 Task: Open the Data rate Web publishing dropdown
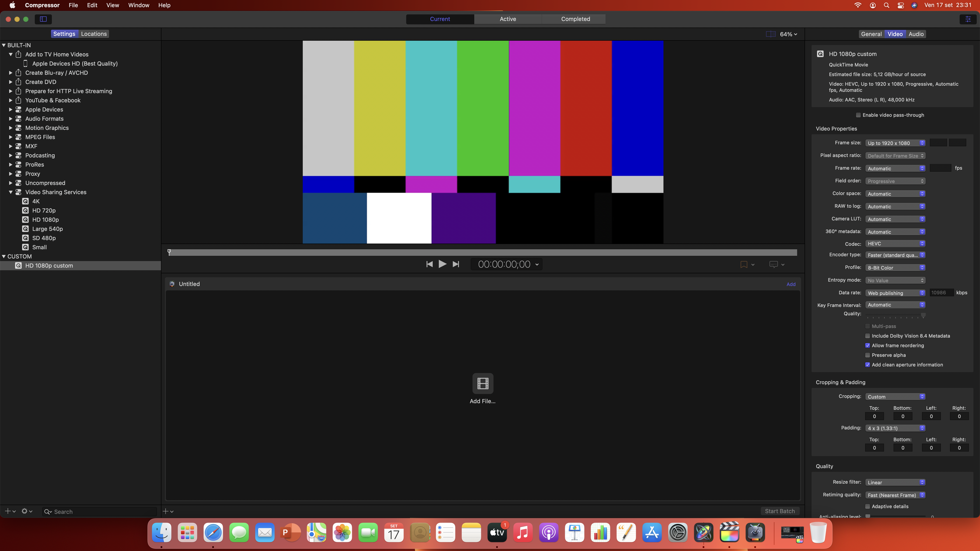point(895,293)
